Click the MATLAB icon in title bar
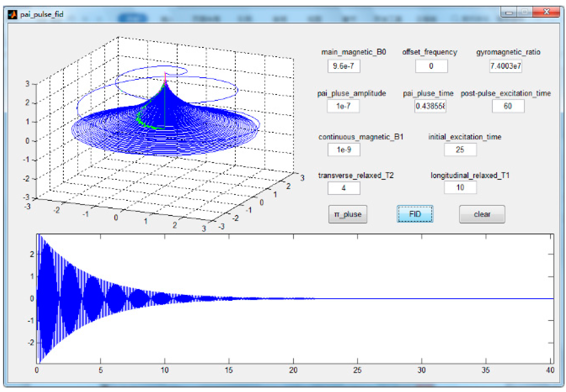 pyautogui.click(x=12, y=14)
